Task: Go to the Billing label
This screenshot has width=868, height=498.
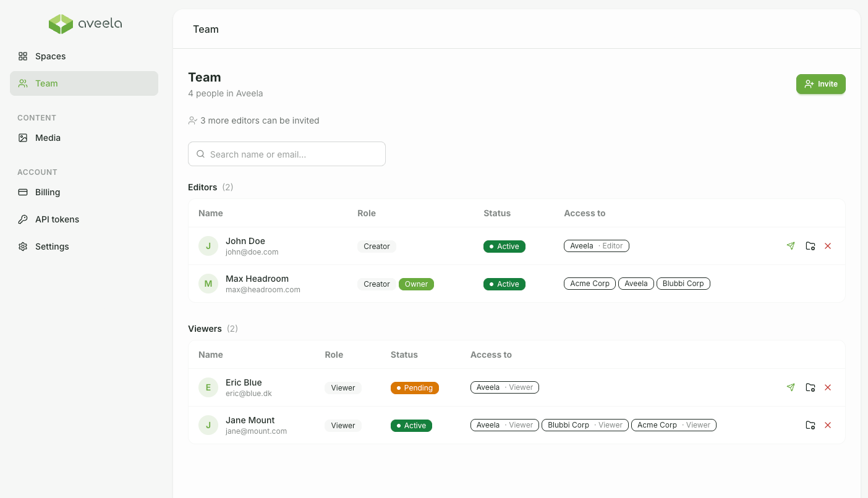Action: (48, 192)
